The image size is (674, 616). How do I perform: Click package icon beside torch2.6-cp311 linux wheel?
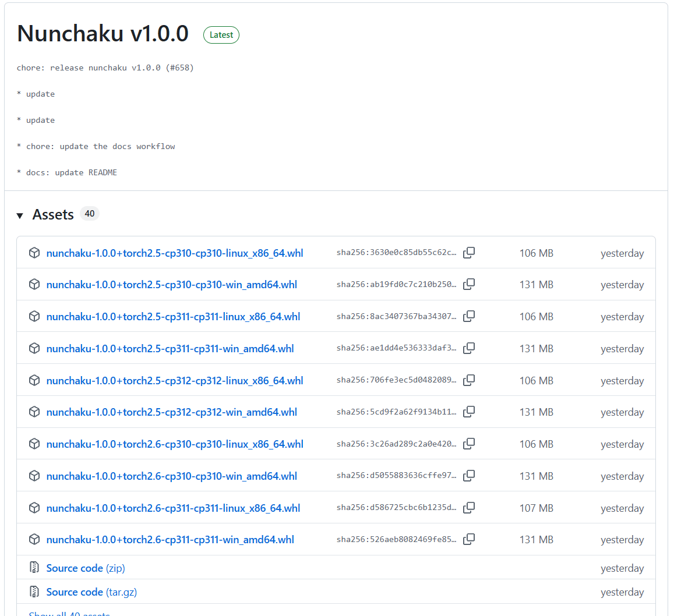click(34, 508)
